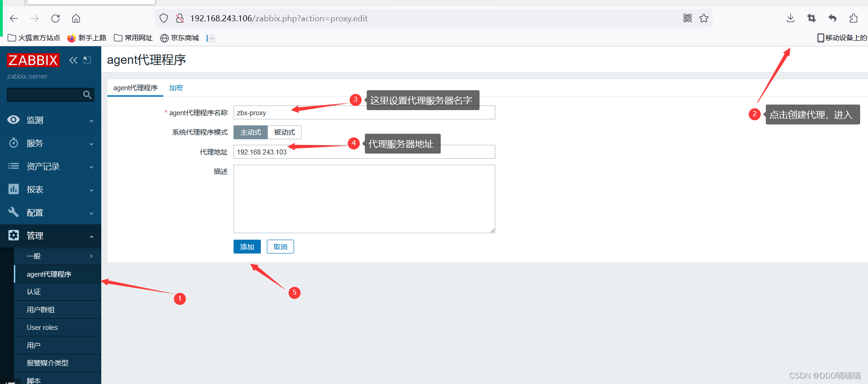Open the QR code icon in the address bar
This screenshot has height=384, width=868.
(688, 18)
